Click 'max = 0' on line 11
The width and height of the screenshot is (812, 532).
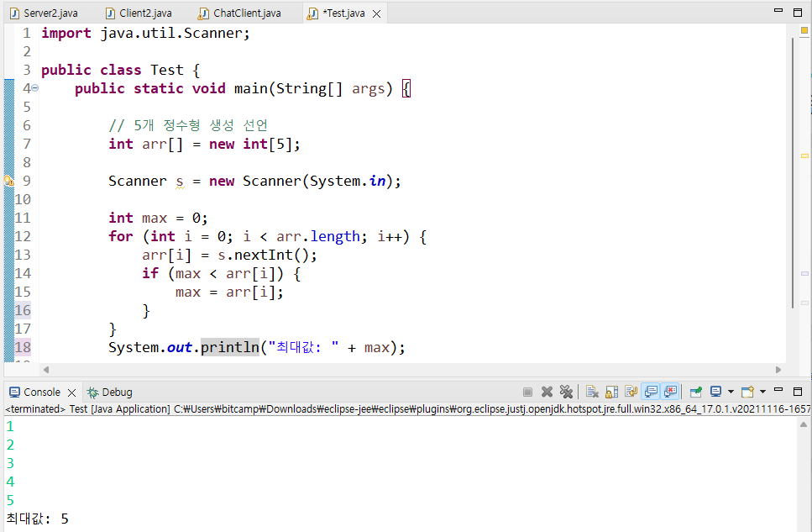pyautogui.click(x=170, y=219)
